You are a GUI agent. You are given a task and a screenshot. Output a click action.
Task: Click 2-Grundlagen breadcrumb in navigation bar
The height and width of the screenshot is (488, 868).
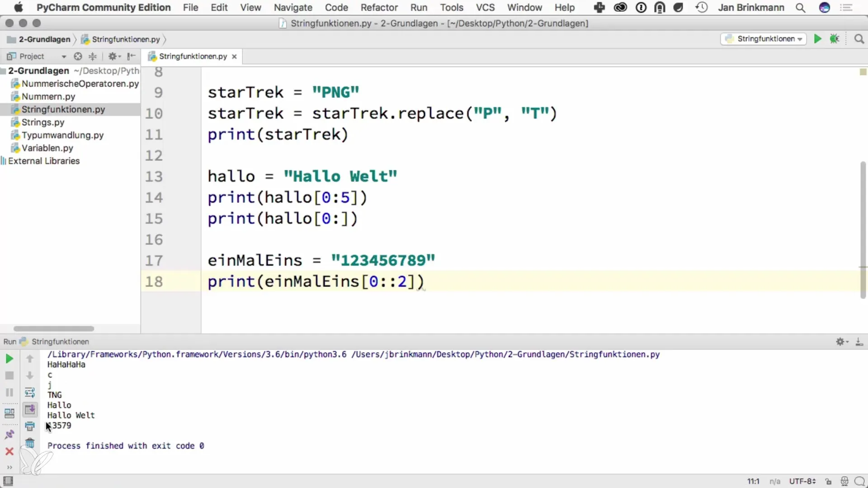(x=44, y=39)
